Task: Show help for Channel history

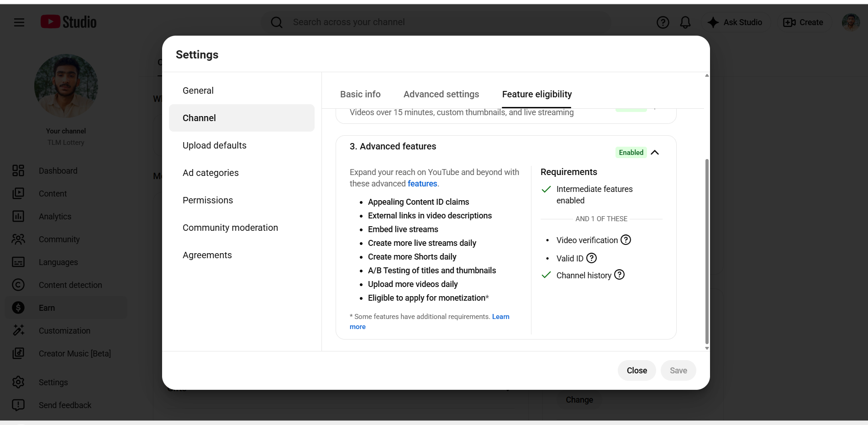Action: pyautogui.click(x=619, y=275)
